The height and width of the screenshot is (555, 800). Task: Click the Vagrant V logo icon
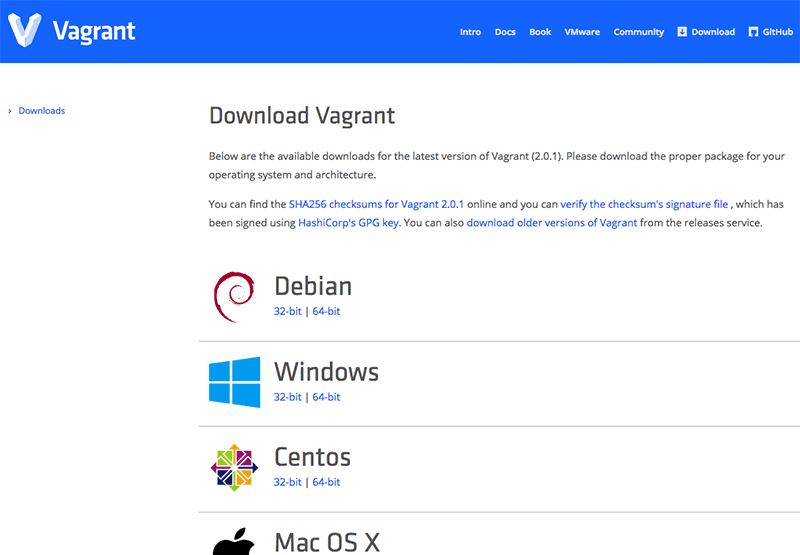coord(24,30)
